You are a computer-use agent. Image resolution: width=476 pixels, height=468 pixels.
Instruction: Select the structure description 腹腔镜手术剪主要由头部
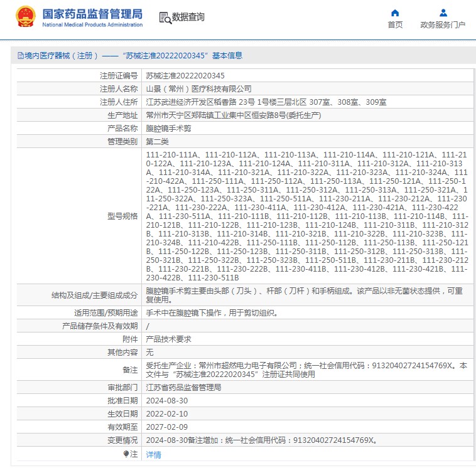304,295
